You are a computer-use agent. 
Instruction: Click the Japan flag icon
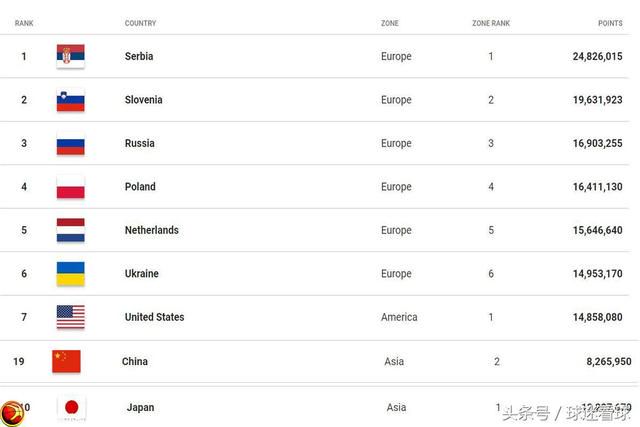pyautogui.click(x=72, y=407)
